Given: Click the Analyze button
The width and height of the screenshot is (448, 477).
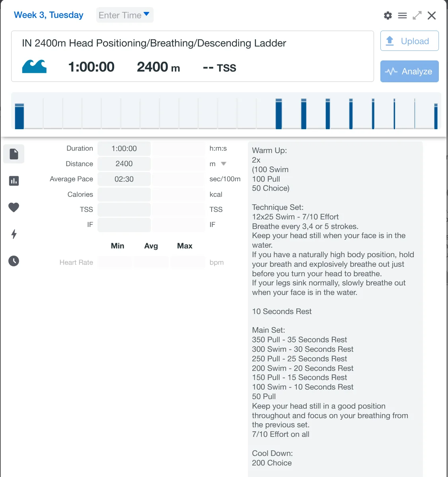Looking at the screenshot, I should [409, 72].
